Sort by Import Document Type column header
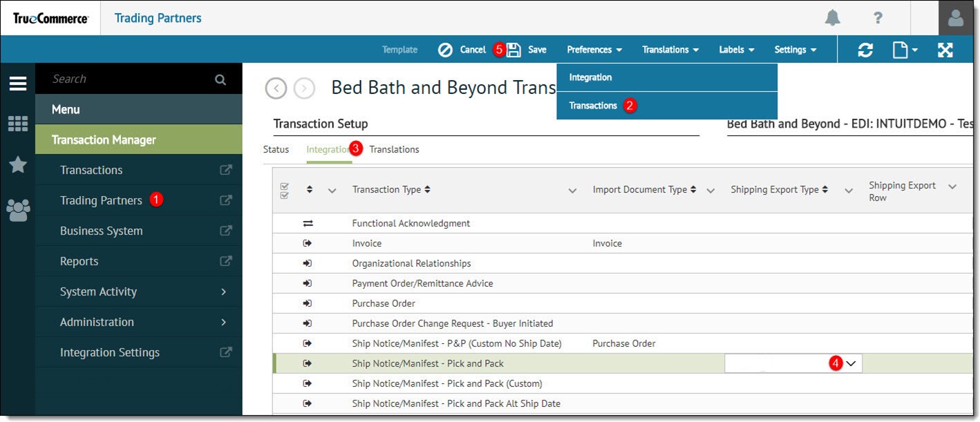Viewport: 980px width, 422px height. point(644,189)
